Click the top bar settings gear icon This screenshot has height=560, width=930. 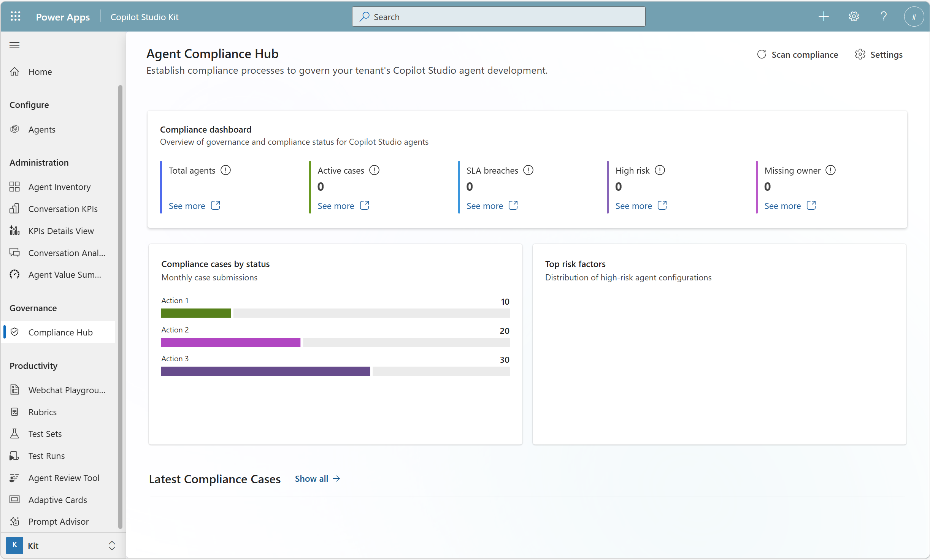coord(854,17)
